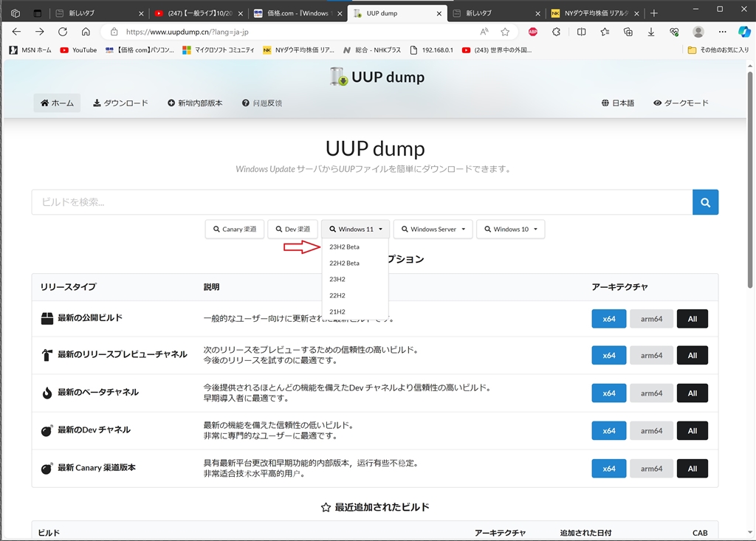Image resolution: width=756 pixels, height=541 pixels.
Task: Choose arm64 for 最新のベータチャネル
Action: (651, 393)
